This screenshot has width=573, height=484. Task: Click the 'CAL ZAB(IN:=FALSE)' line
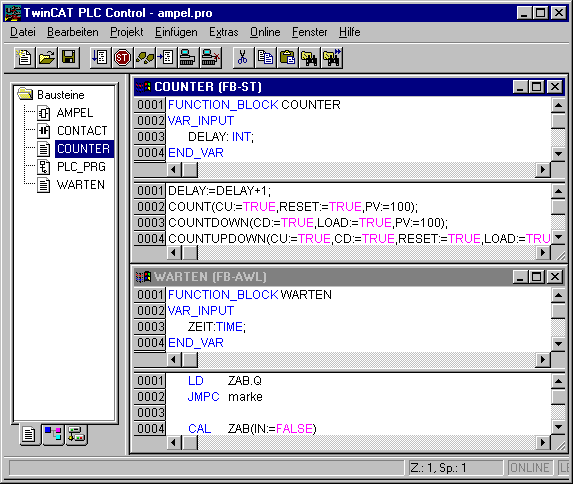pos(252,429)
